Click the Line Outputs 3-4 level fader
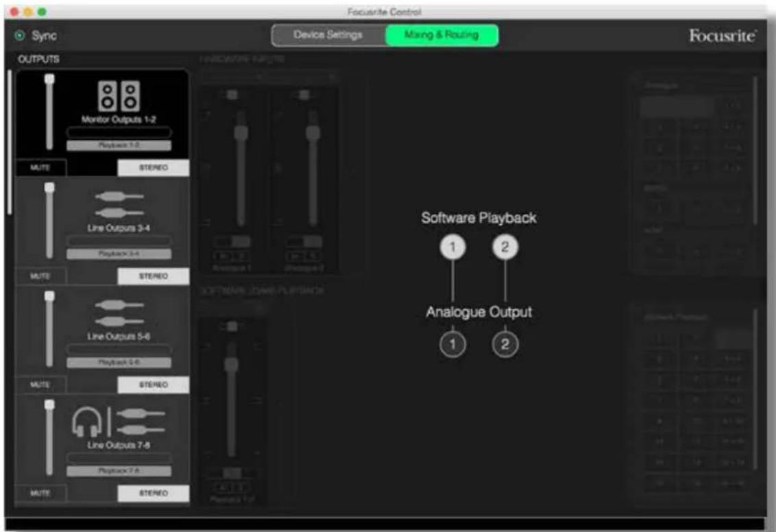The height and width of the screenshot is (532, 776). (49, 220)
